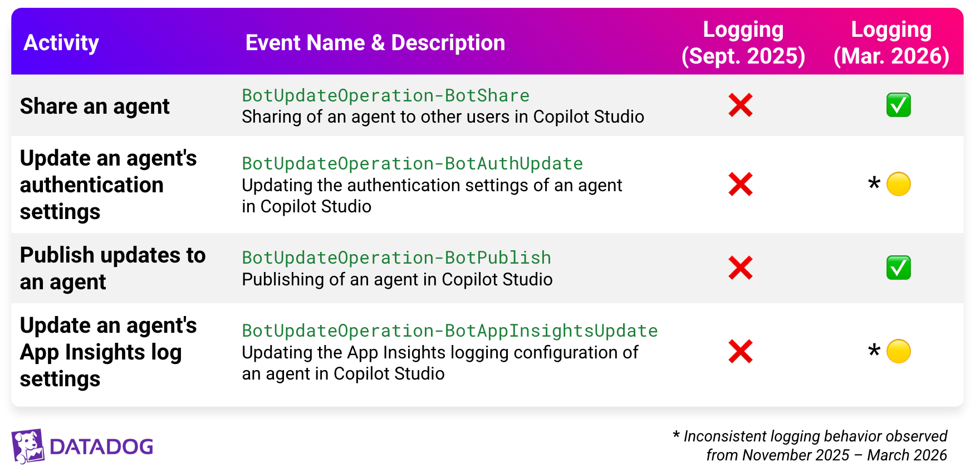Click the green checkmark for Share an agent
Screen dimensions: 980x476
pos(898,105)
